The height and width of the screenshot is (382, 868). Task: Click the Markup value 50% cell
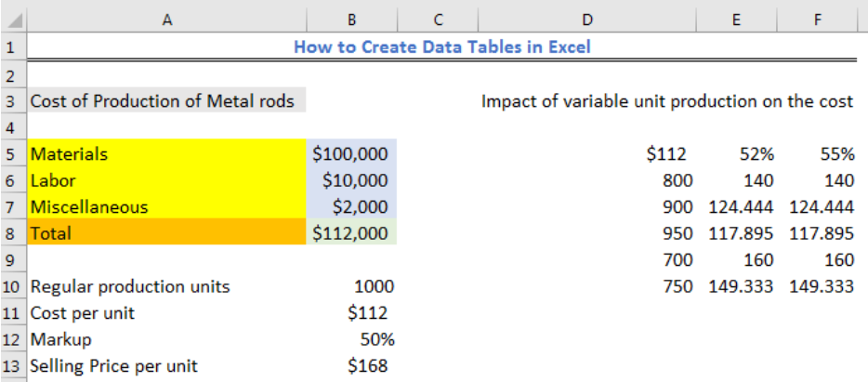(351, 339)
